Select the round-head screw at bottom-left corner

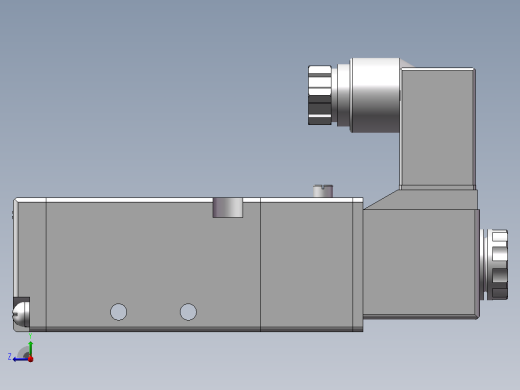tap(21, 313)
